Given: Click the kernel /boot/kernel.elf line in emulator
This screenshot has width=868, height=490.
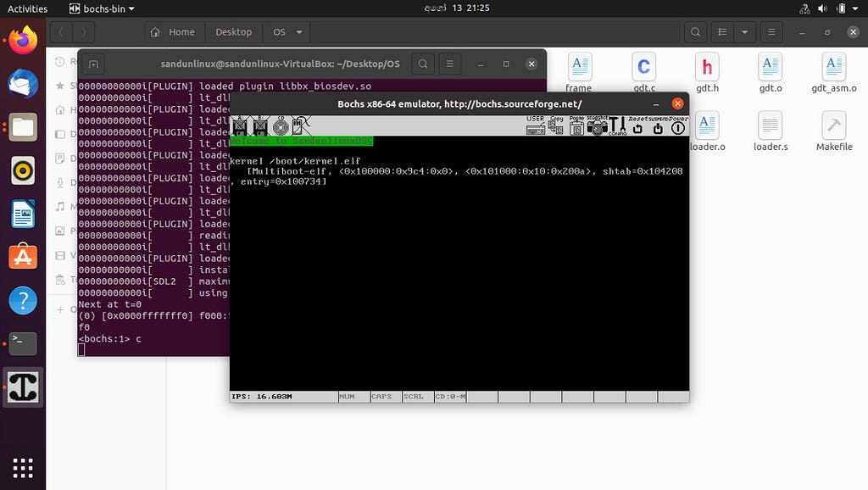Looking at the screenshot, I should click(x=295, y=161).
